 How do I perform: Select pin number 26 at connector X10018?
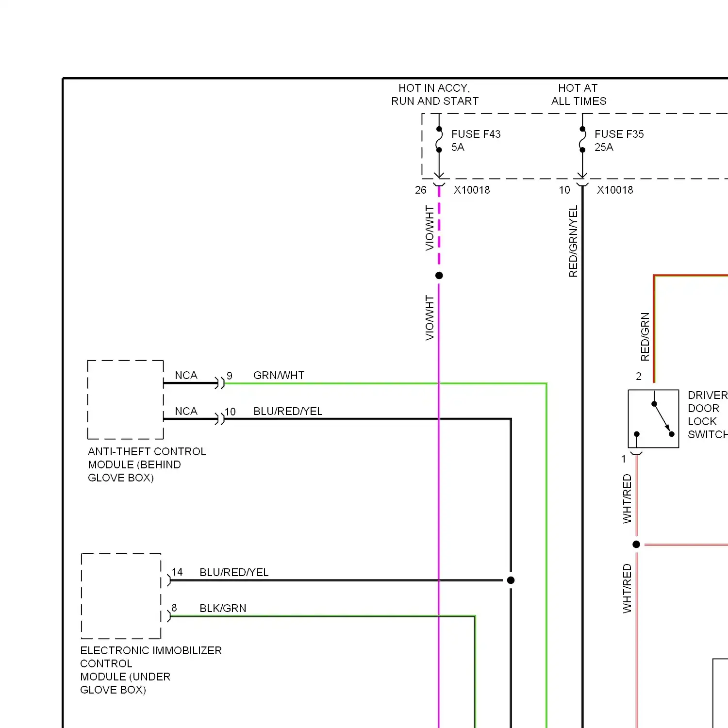421,190
